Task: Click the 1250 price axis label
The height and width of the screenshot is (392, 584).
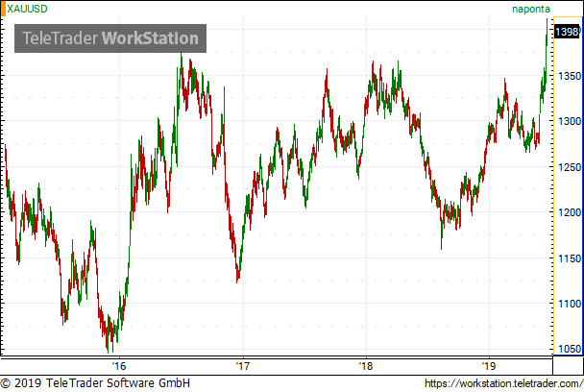Action: tap(570, 167)
